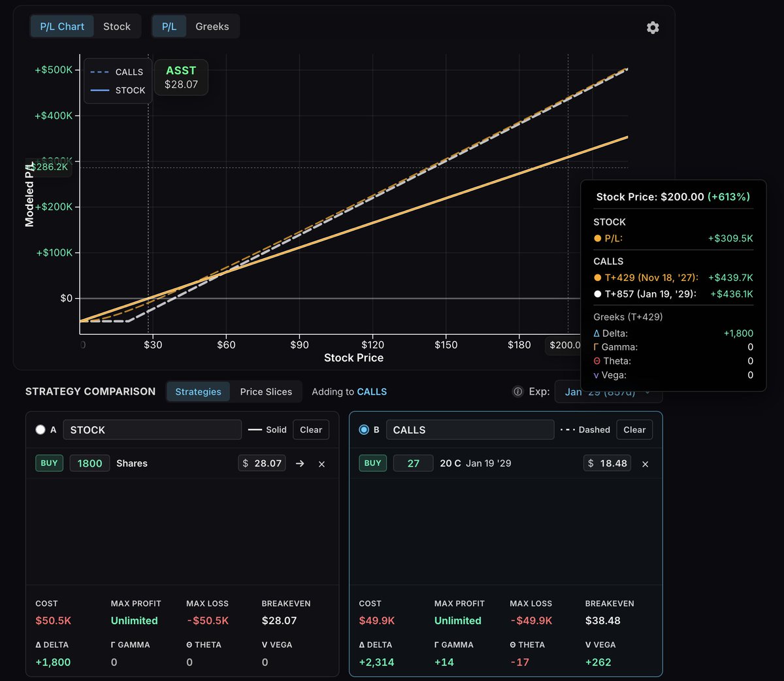Click arrow icon next to stock price 28.07

pos(300,463)
